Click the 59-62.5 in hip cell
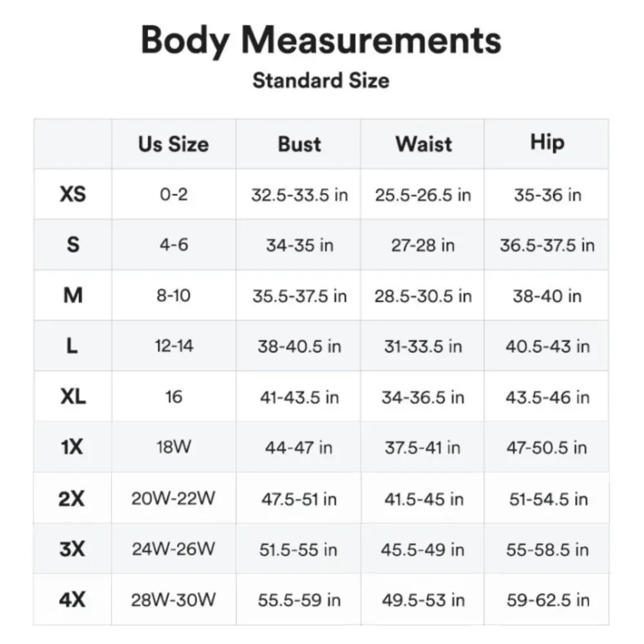 coord(548,600)
